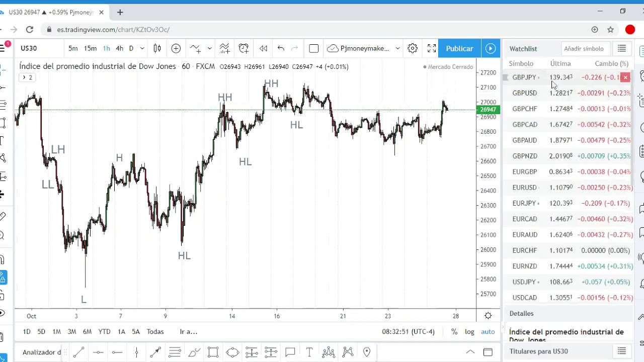Remove GBPJPY with the red X button

(625, 77)
